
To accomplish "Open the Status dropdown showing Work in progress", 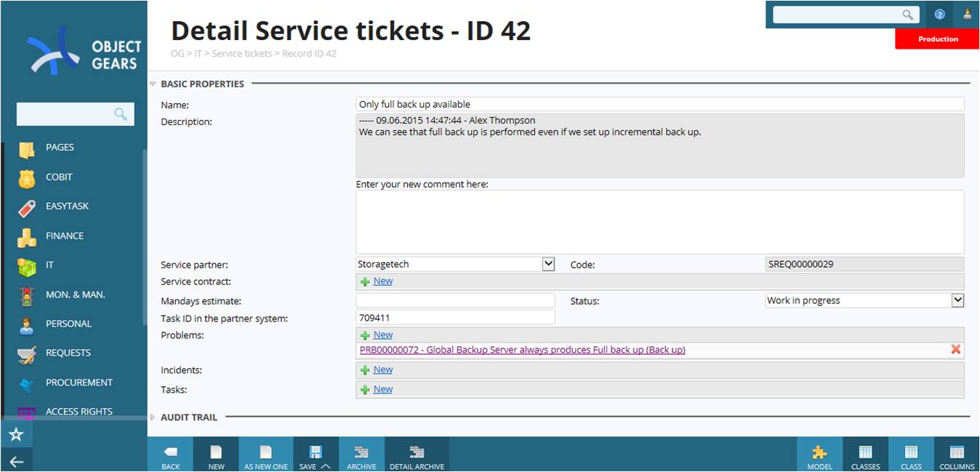I will (865, 300).
